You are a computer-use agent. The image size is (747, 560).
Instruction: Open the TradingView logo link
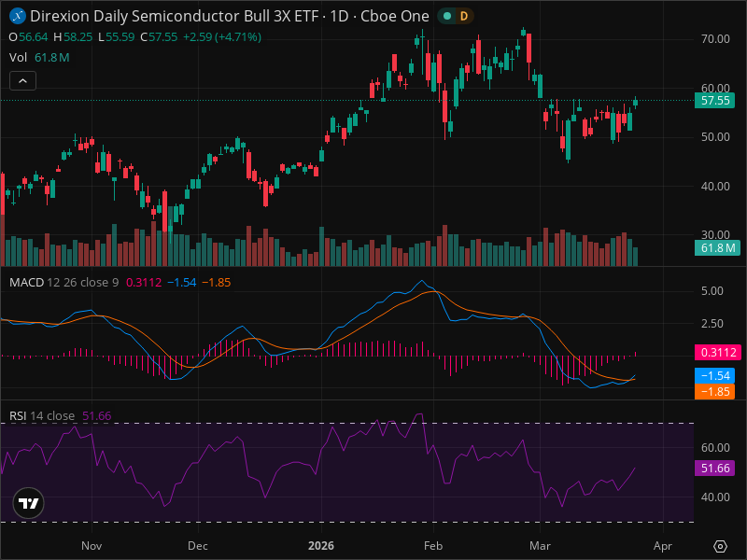click(29, 503)
